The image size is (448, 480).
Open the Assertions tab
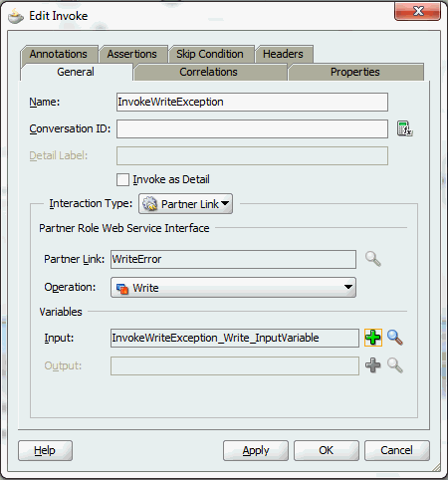click(132, 54)
